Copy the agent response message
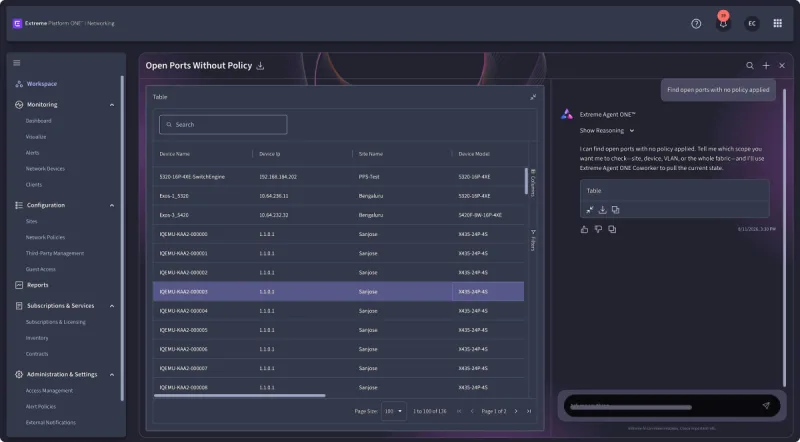The width and height of the screenshot is (800, 442). pos(612,230)
